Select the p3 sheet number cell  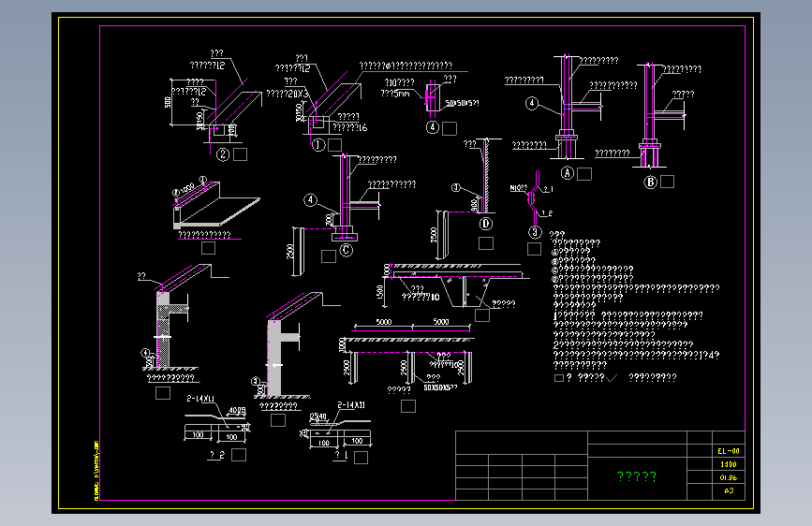tap(729, 490)
